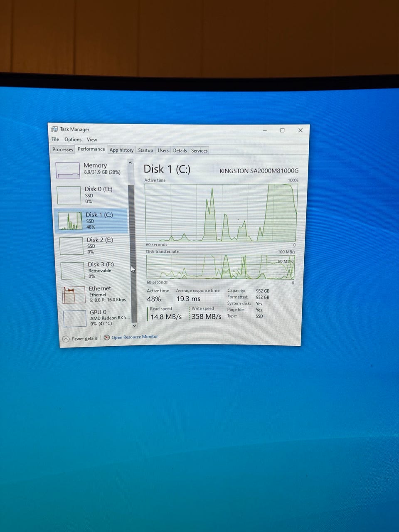This screenshot has height=532, width=399.
Task: Go to the Users tab
Action: click(163, 150)
